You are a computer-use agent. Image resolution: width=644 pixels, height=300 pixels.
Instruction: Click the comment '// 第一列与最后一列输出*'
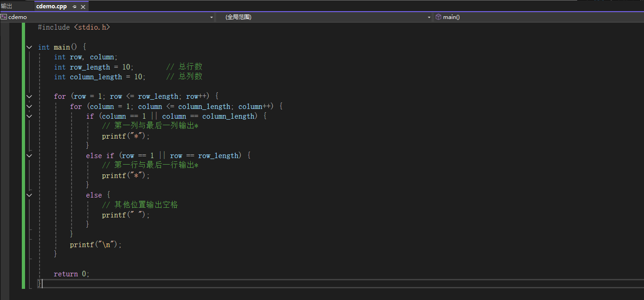coord(150,126)
